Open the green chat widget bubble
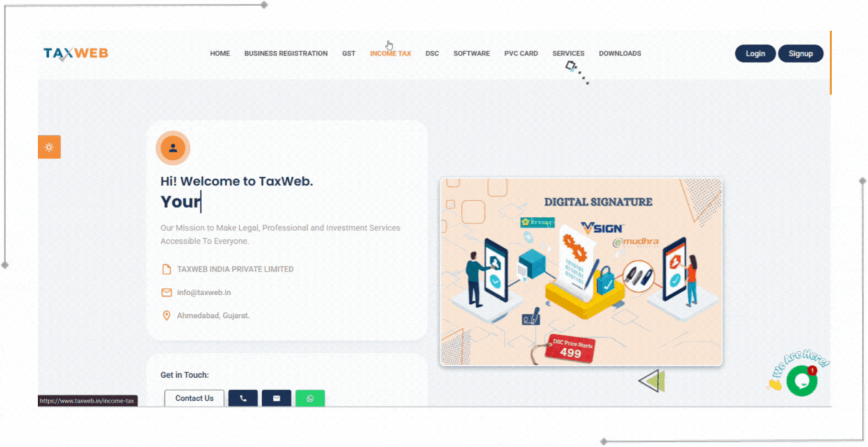868x447 pixels. tap(802, 381)
